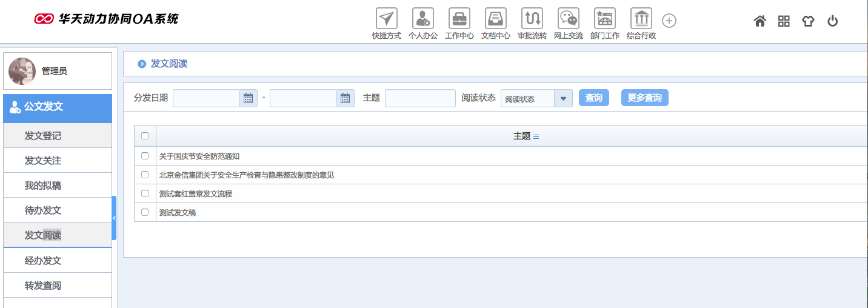Screen dimensions: 868x308
Task: Click the 管理员 avatar picture
Action: pos(22,71)
